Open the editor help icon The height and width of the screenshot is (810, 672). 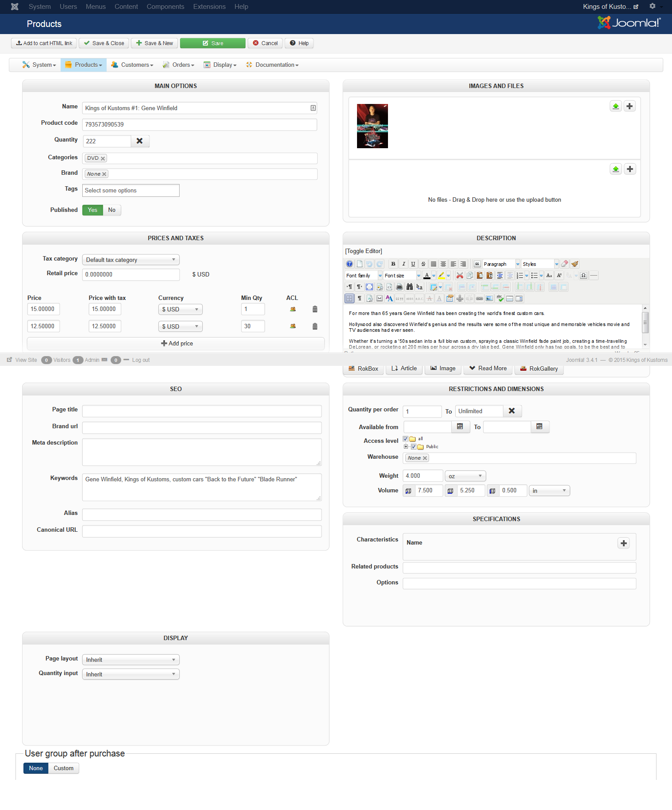click(349, 264)
